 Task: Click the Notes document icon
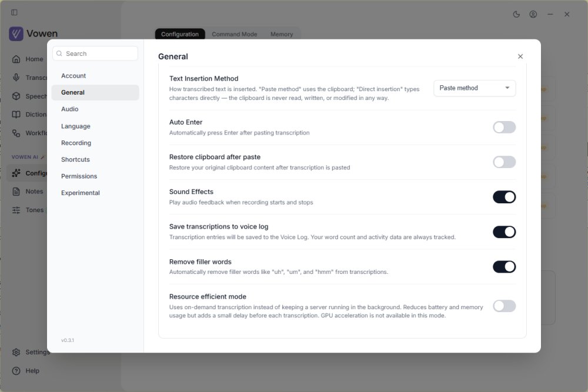(16, 192)
